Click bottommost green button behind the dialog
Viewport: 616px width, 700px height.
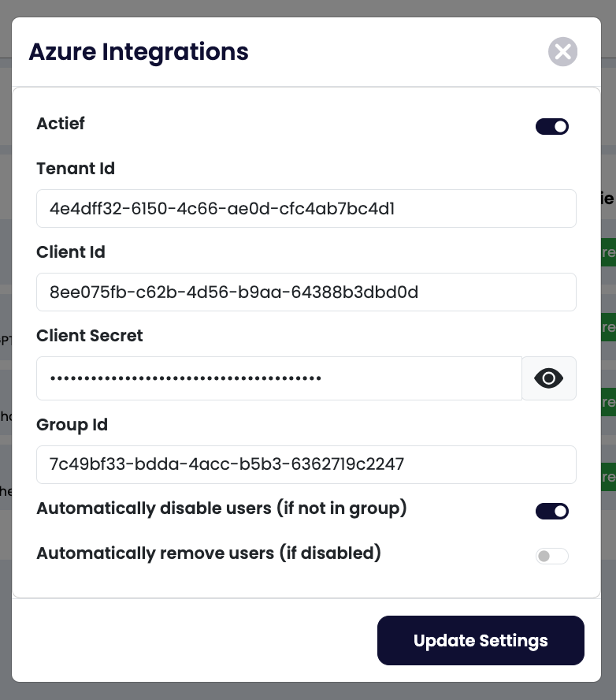click(x=607, y=477)
